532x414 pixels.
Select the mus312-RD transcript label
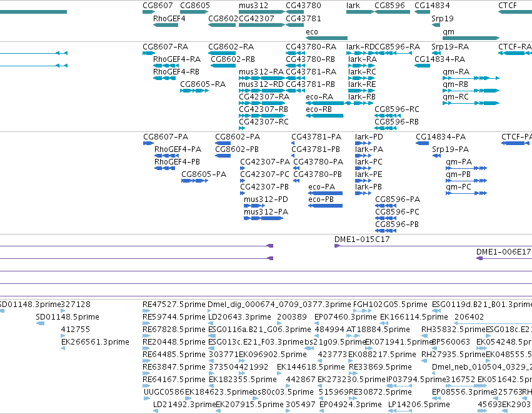(261, 84)
